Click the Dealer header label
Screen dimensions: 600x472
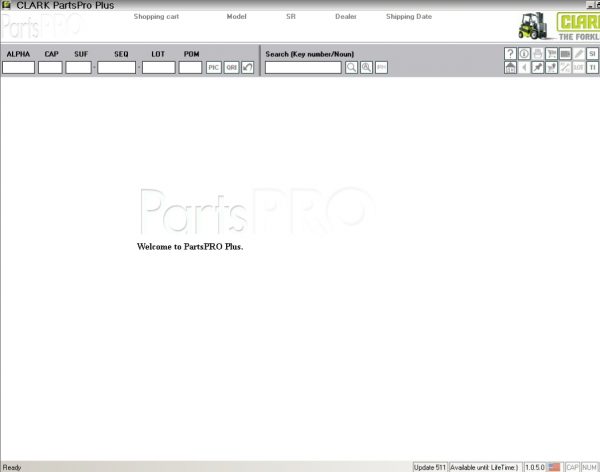(346, 16)
